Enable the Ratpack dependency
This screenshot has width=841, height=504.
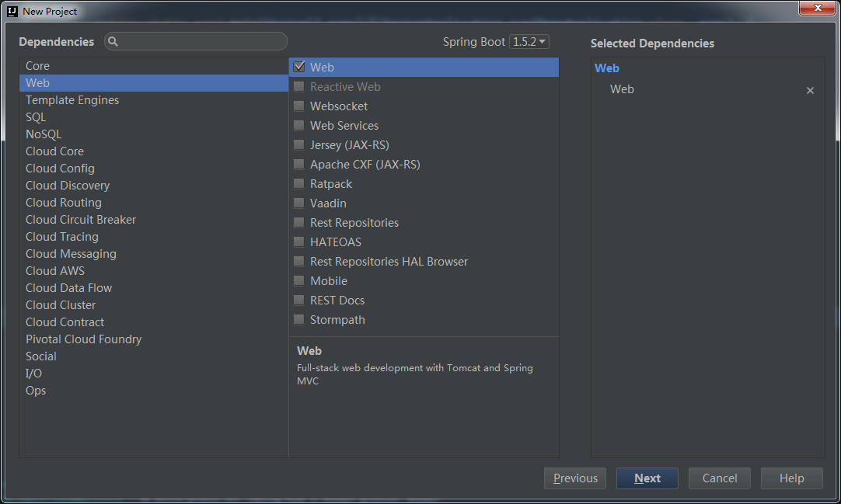click(x=299, y=183)
